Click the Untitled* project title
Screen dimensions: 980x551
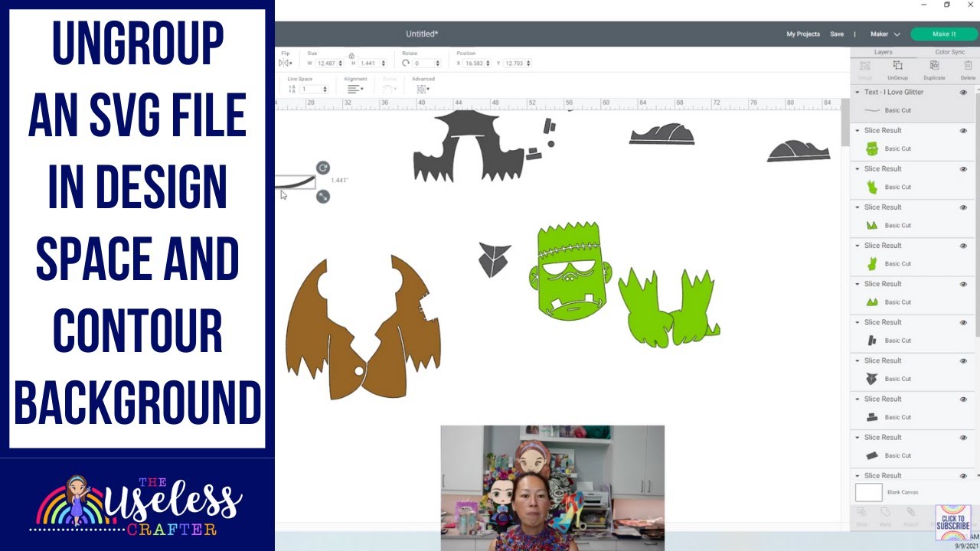[422, 34]
